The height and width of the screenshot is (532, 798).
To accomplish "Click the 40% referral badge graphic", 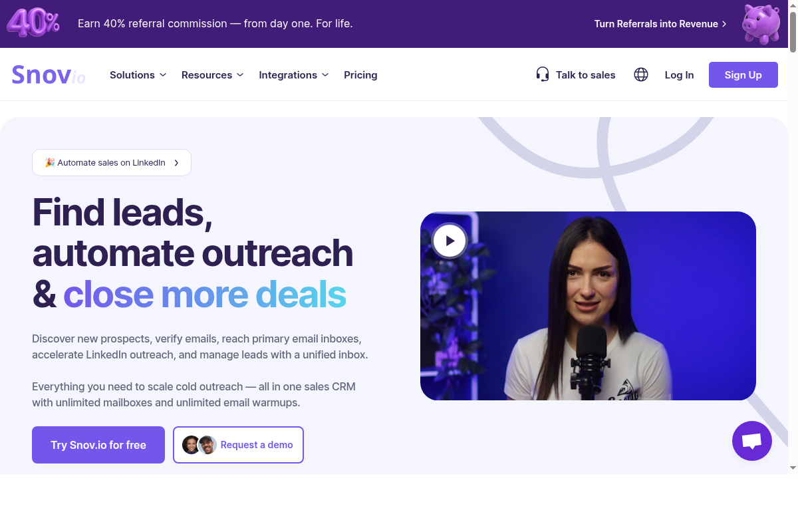I will point(33,23).
